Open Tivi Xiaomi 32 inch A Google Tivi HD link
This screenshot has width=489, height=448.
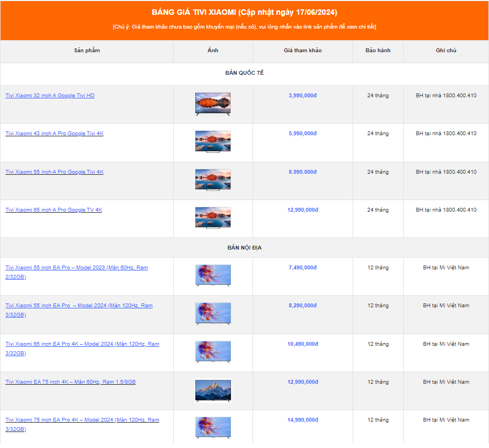tap(50, 96)
